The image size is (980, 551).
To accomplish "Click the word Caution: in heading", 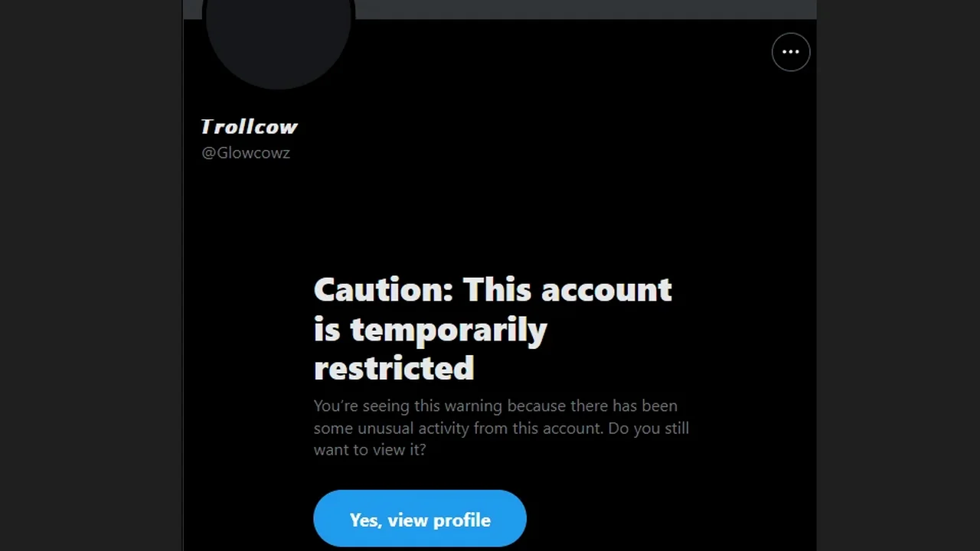I will coord(384,290).
